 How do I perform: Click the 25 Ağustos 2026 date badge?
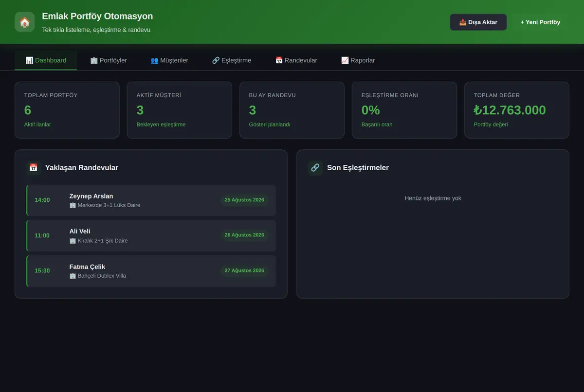click(244, 200)
